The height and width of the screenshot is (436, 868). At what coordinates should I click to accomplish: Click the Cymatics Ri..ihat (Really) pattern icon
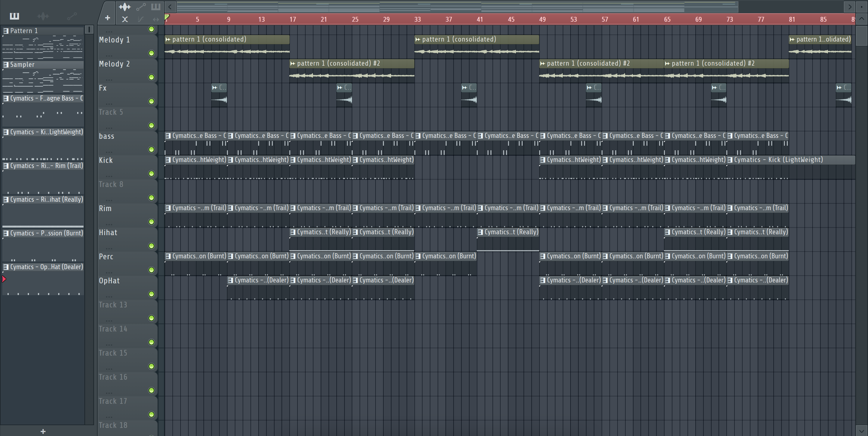pyautogui.click(x=6, y=199)
